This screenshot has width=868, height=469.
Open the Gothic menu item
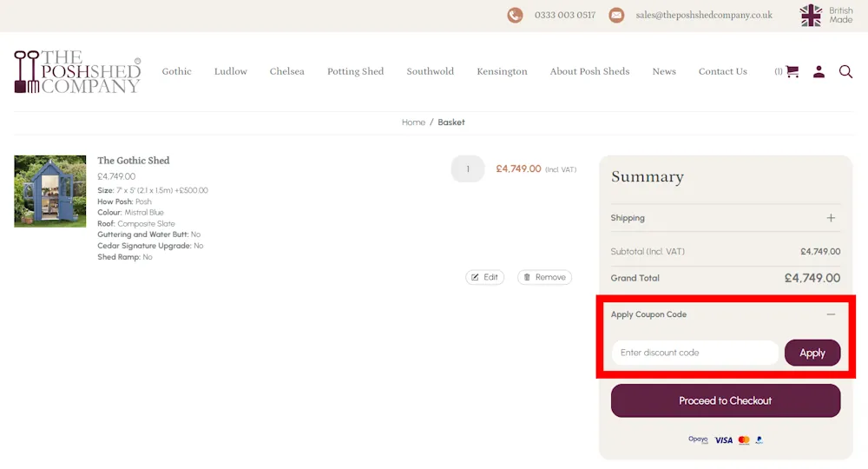176,71
